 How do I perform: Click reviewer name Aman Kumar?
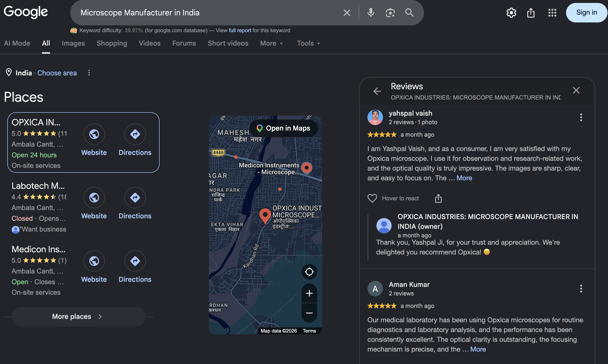[409, 284]
